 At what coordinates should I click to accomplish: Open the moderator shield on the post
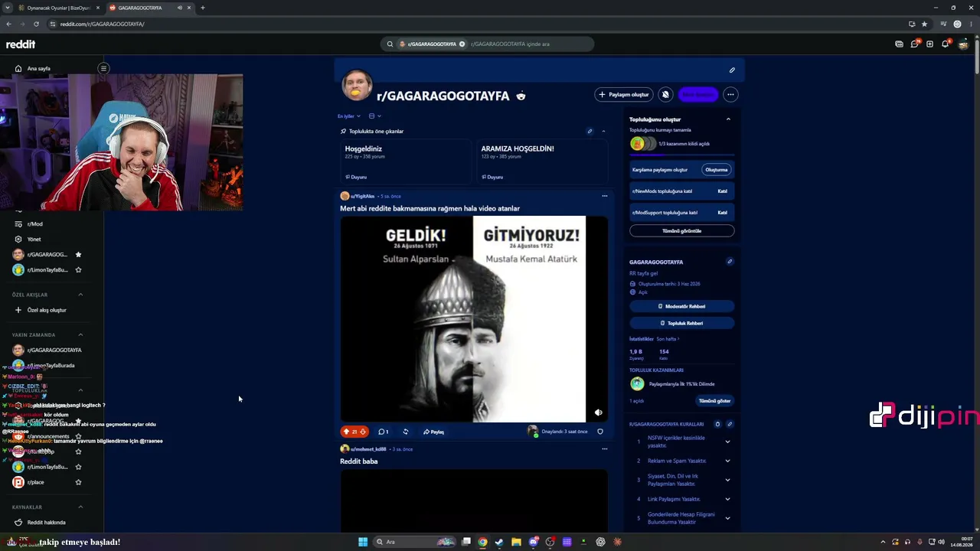tap(600, 432)
